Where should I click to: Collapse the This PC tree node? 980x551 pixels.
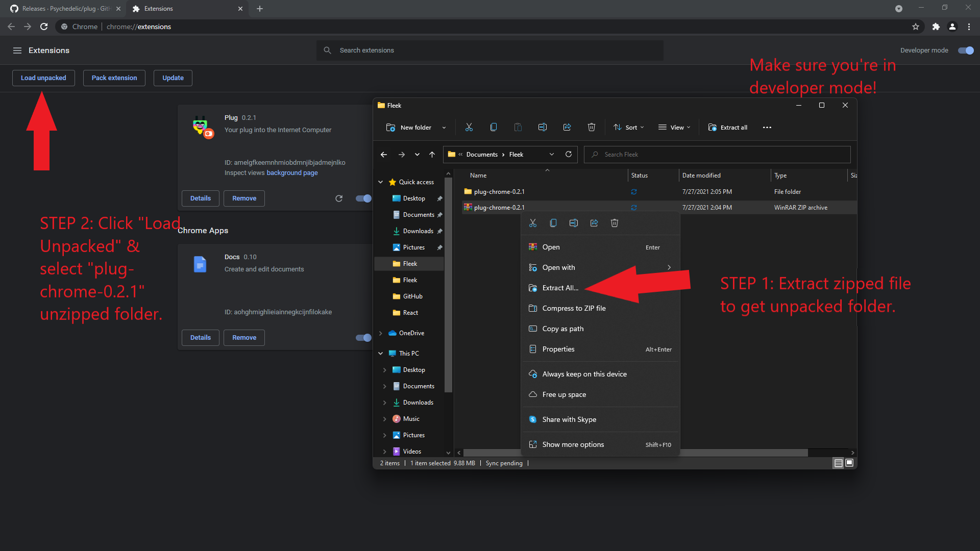(x=380, y=354)
